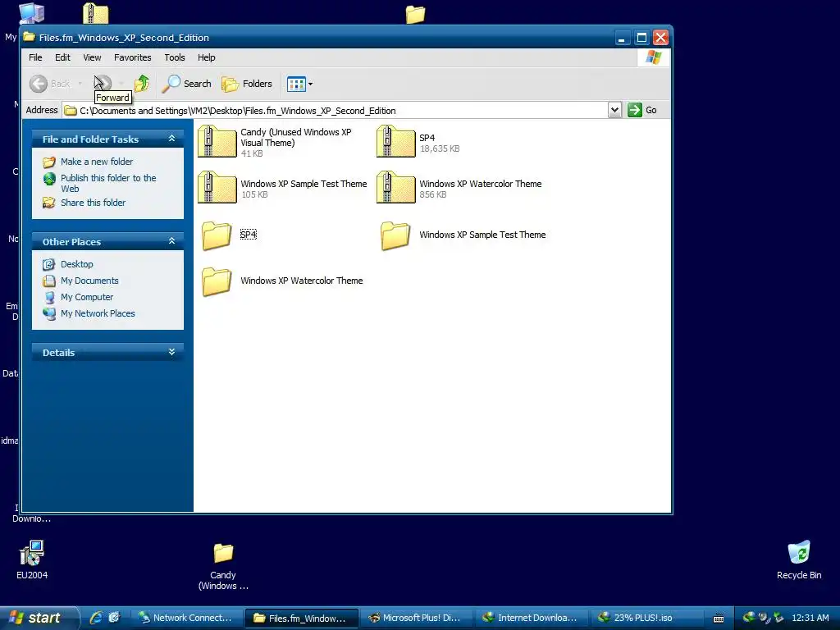The height and width of the screenshot is (630, 840).
Task: Launch Internet Explorer from quick launch
Action: click(97, 618)
